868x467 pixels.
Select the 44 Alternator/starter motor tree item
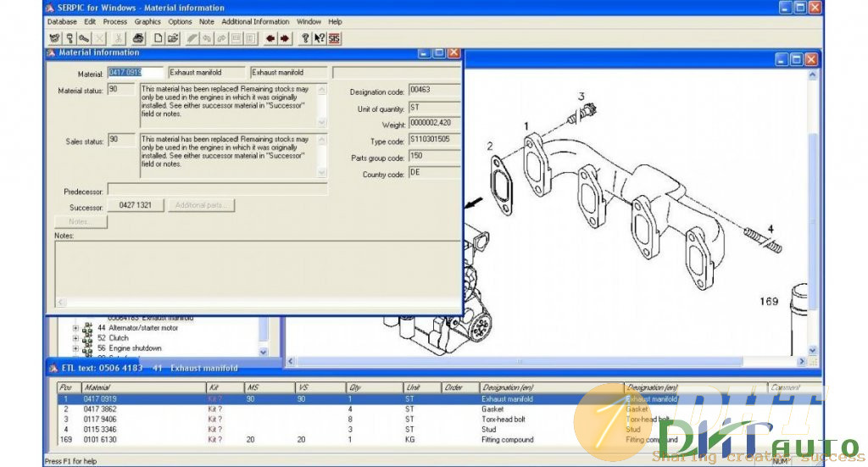point(138,328)
